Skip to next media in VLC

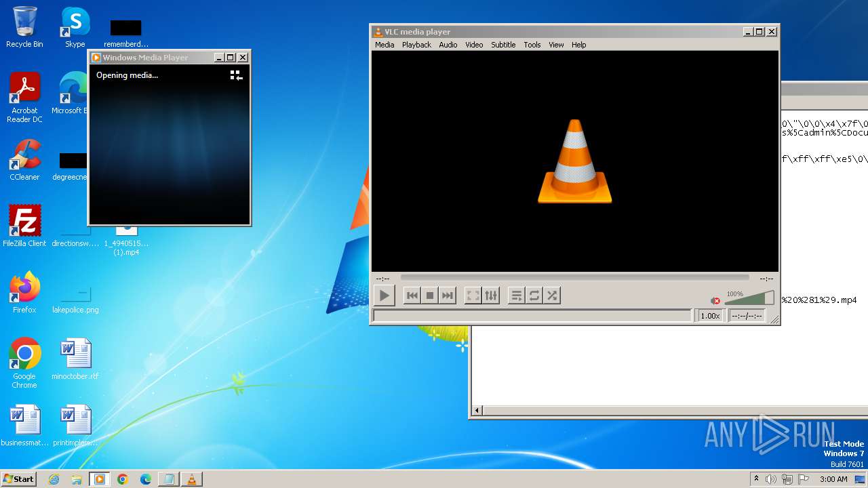click(x=447, y=296)
